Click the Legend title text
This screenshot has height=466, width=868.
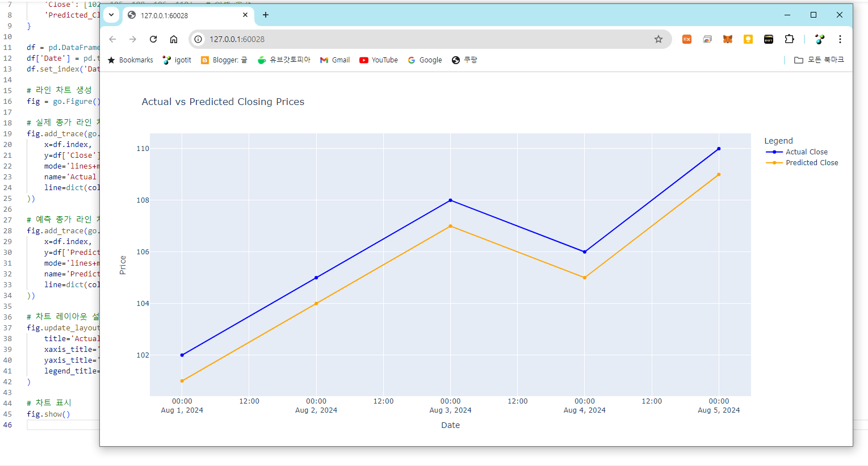click(x=778, y=141)
